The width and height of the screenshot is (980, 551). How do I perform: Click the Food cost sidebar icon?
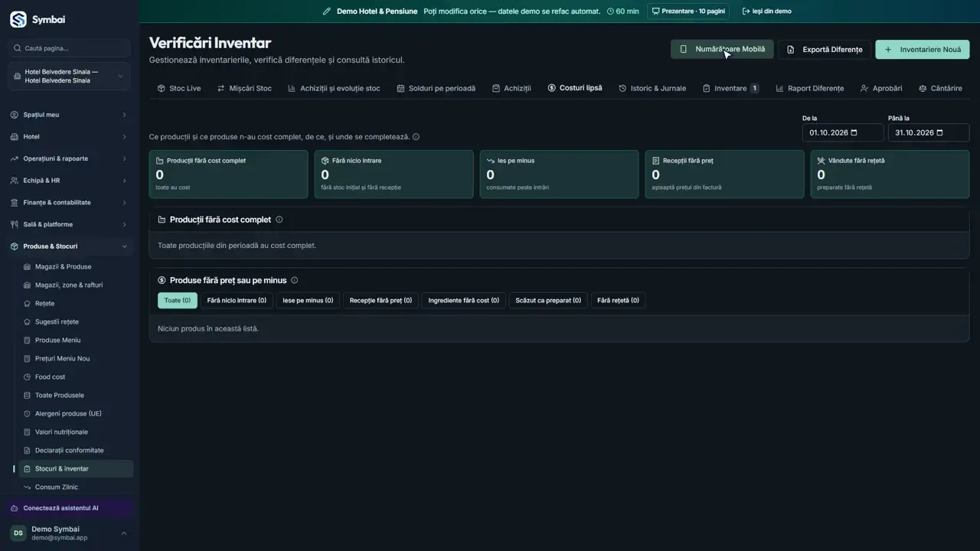tap(28, 377)
